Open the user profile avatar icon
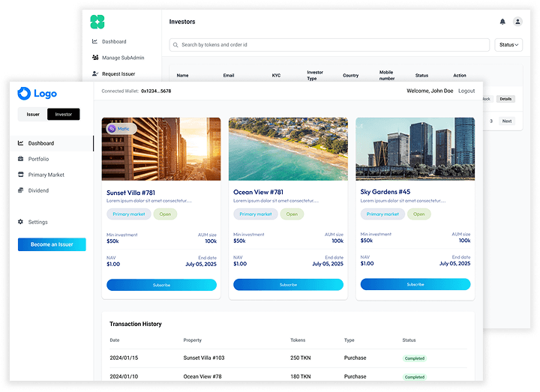The image size is (540, 392). [517, 22]
